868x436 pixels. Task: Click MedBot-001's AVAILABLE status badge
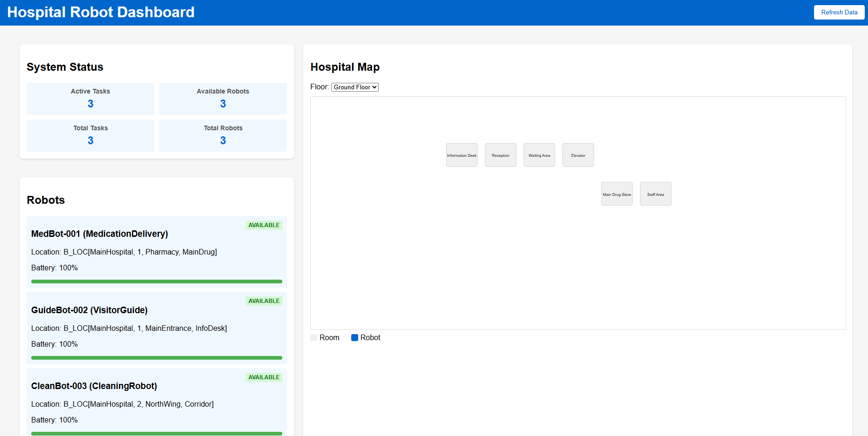[x=264, y=225]
